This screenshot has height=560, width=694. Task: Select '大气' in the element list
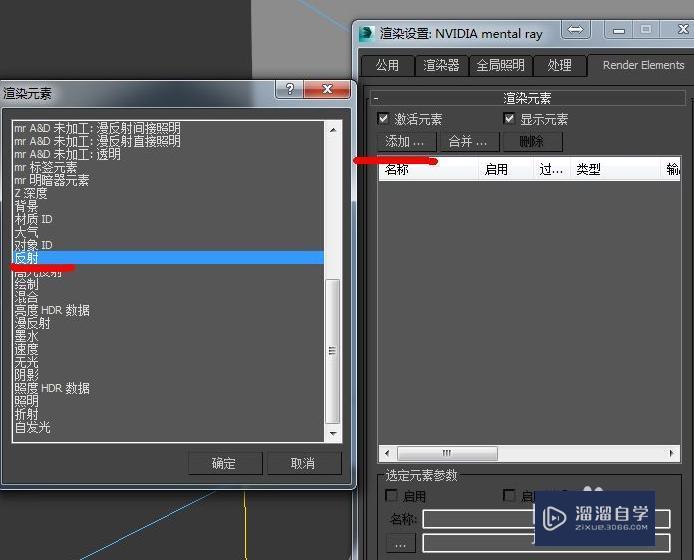168,232
